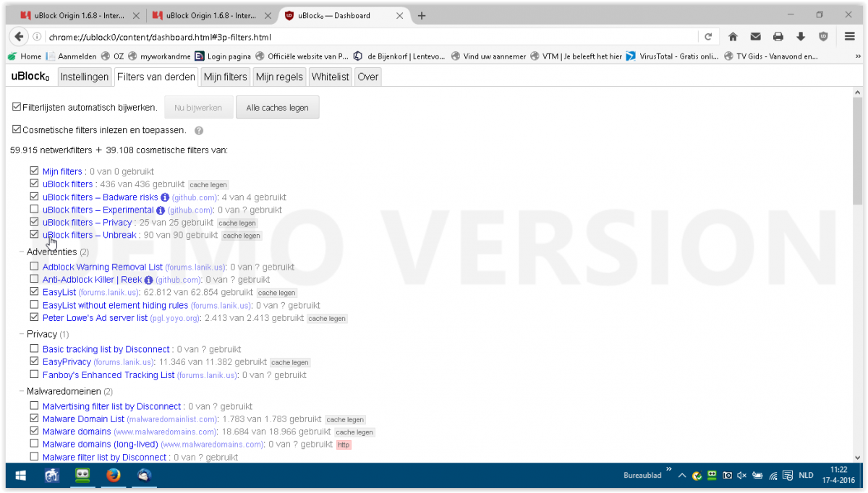Toggle 'Cosmetische filters inlezen en toepassen' checkbox
The width and height of the screenshot is (868, 493).
tap(17, 130)
